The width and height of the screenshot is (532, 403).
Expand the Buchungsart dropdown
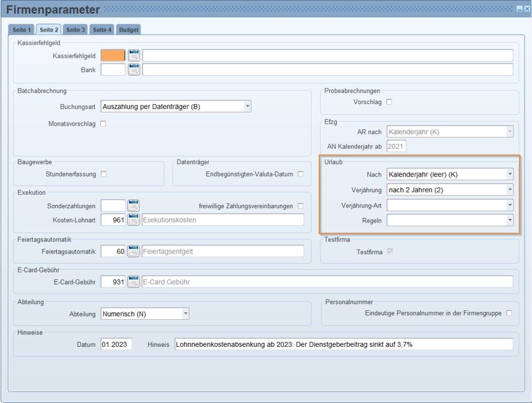tap(247, 107)
